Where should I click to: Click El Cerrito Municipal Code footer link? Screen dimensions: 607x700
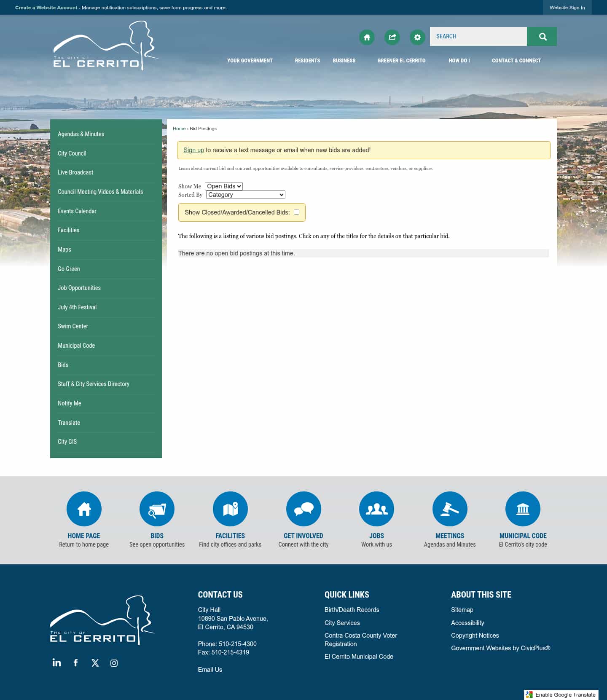click(359, 657)
